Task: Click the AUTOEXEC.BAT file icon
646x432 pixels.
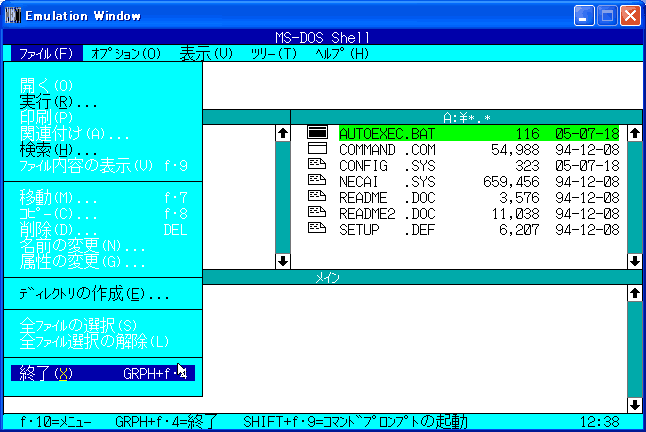Action: click(317, 133)
